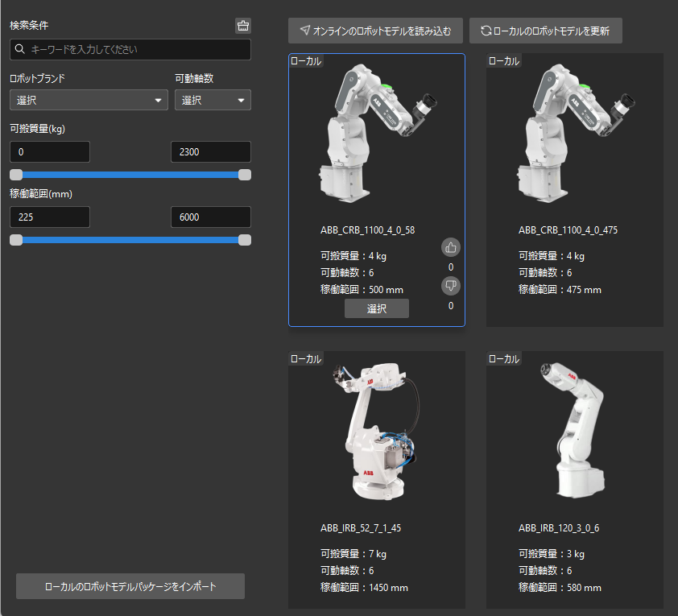
Task: Click オンラインのロボットモデルを読み込む button
Action: [375, 31]
